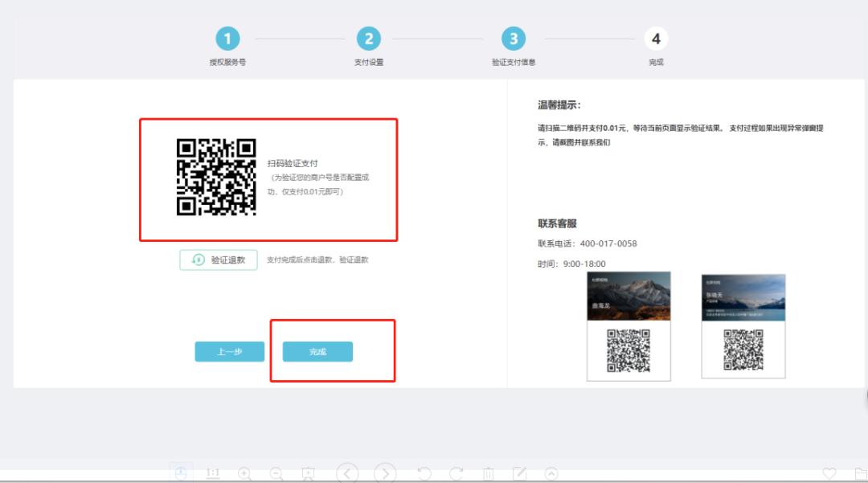Viewport: 868px width, 483px height.
Task: Zoom out using the magnifier minus icon
Action: pyautogui.click(x=276, y=473)
